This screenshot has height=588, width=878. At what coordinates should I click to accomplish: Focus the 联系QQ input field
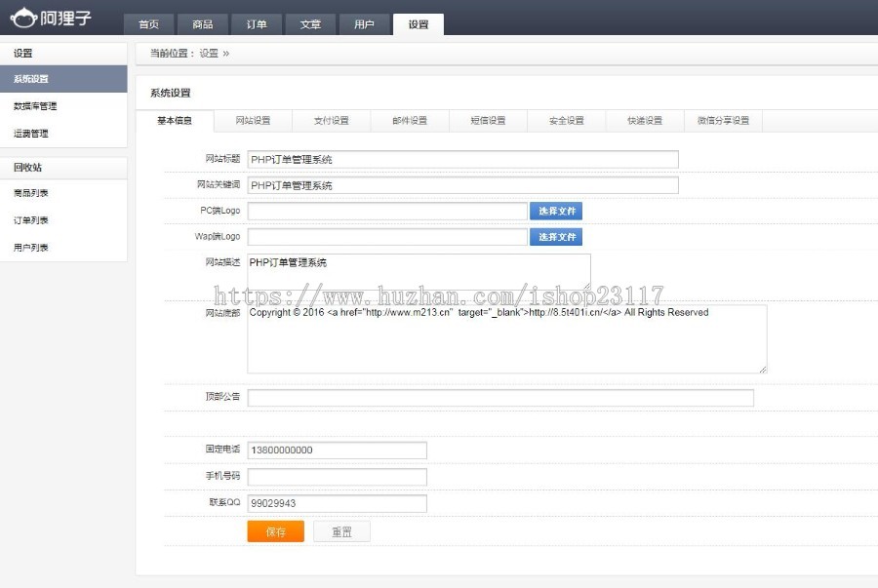(x=338, y=503)
